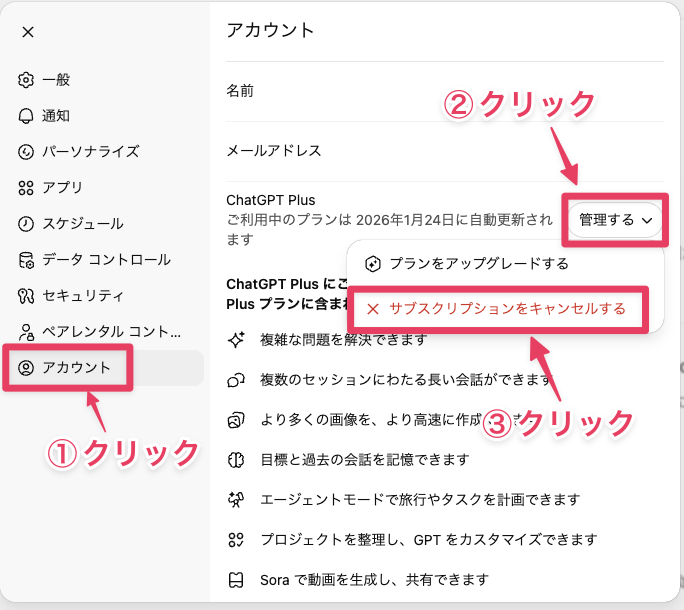
Task: Open the 一般 settings tab
Action: (x=56, y=80)
